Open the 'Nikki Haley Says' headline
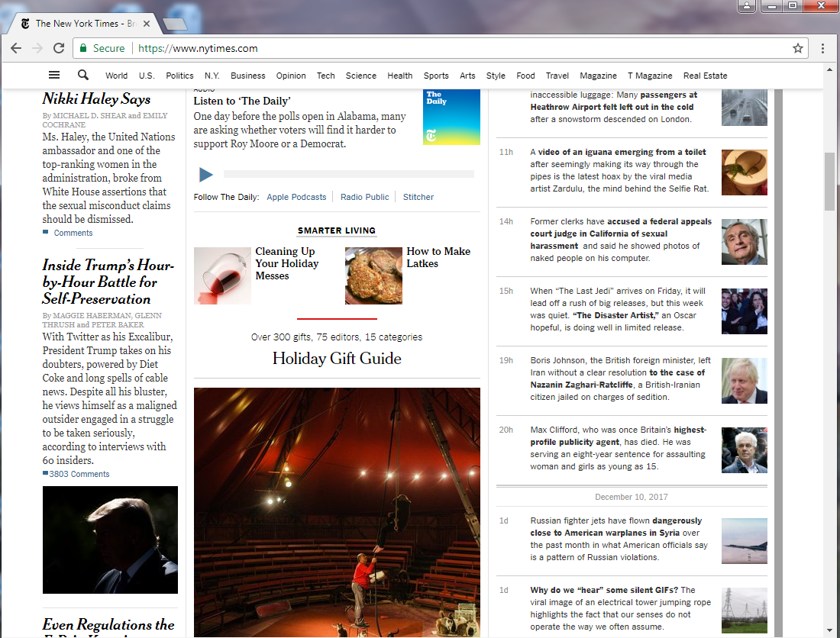The height and width of the screenshot is (638, 840). (96, 98)
